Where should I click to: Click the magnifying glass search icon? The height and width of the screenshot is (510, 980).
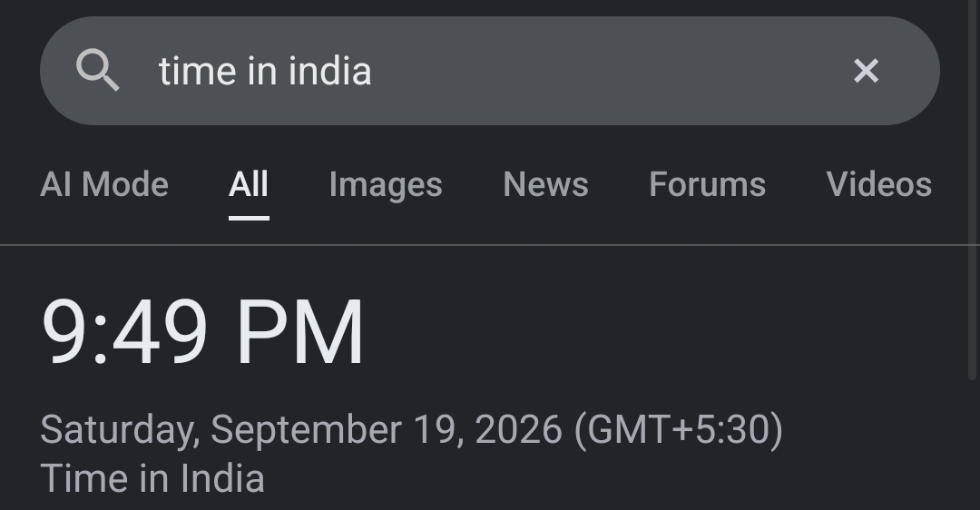[97, 71]
